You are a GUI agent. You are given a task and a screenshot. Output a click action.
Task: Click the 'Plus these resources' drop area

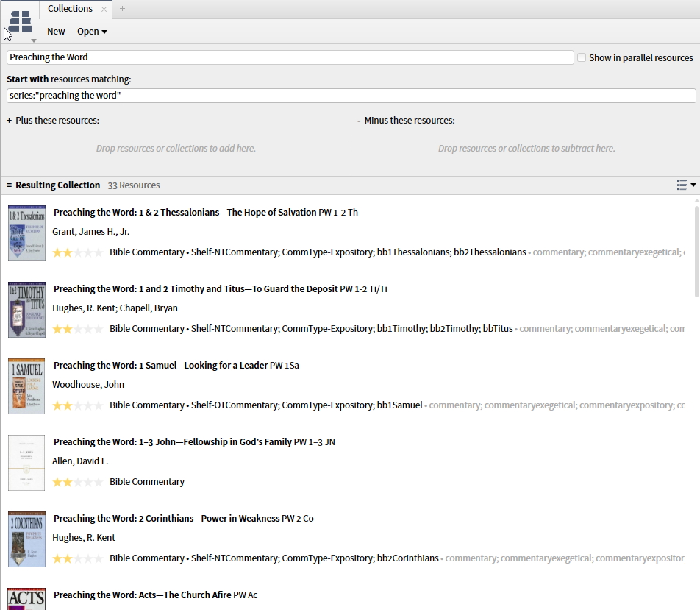click(176, 149)
